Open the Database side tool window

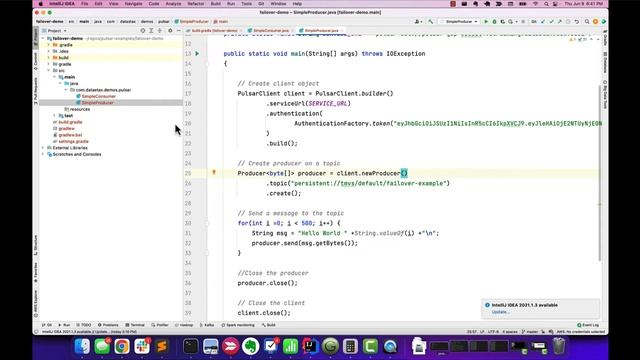[605, 62]
